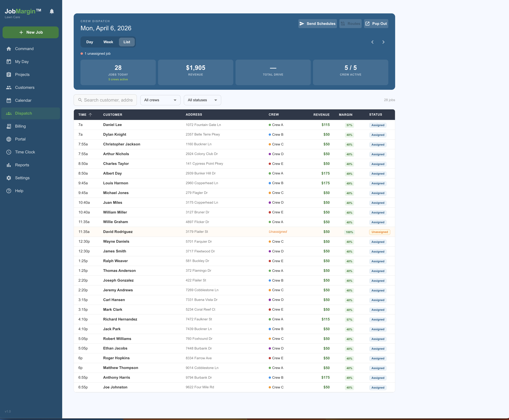Click the green 5 crews active label
The width and height of the screenshot is (509, 420).
[118, 79]
